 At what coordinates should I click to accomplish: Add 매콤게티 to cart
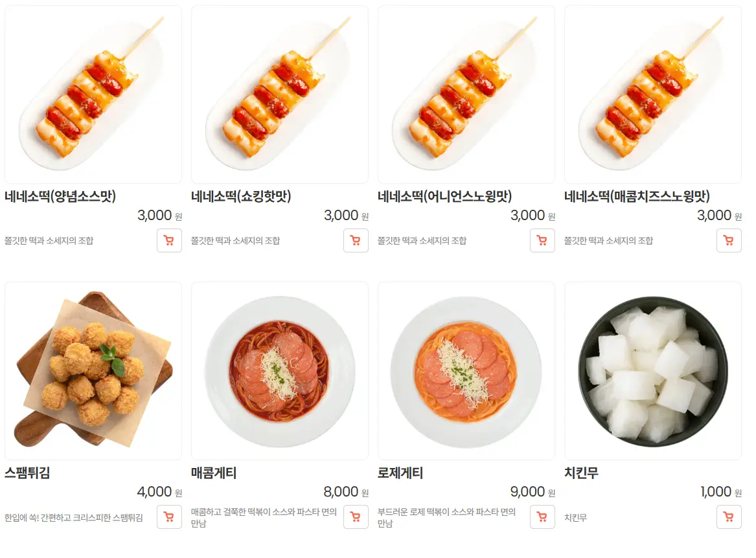click(x=356, y=517)
